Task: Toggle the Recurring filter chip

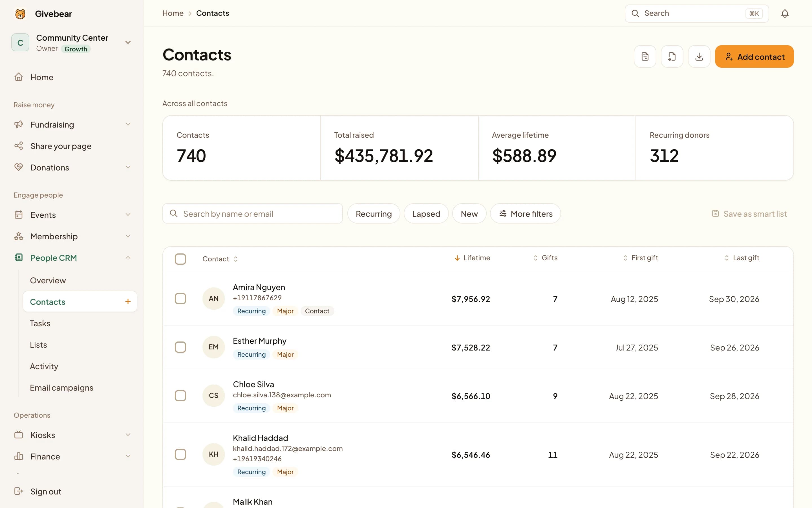Action: (374, 214)
